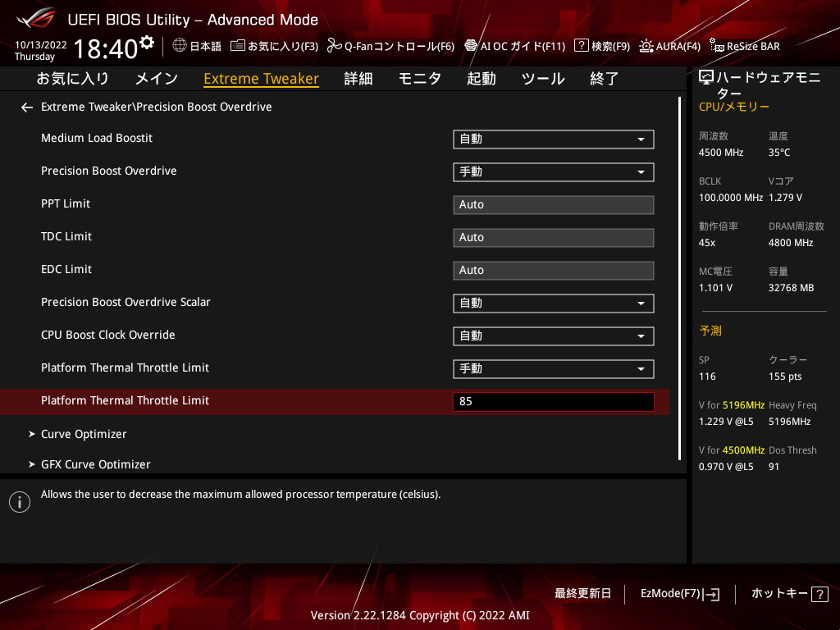Click the 1.229 V @L5 value
This screenshot has height=630, width=840.
pos(726,422)
